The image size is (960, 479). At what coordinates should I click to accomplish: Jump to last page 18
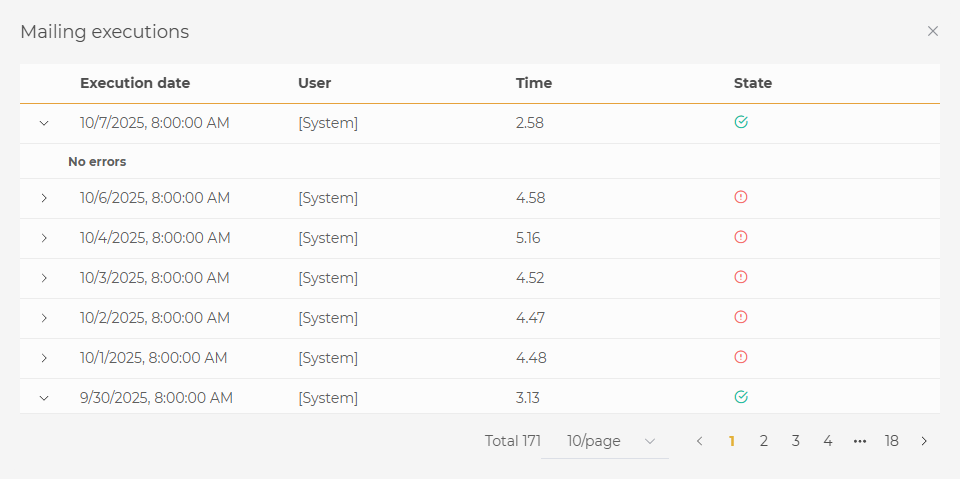tap(891, 441)
